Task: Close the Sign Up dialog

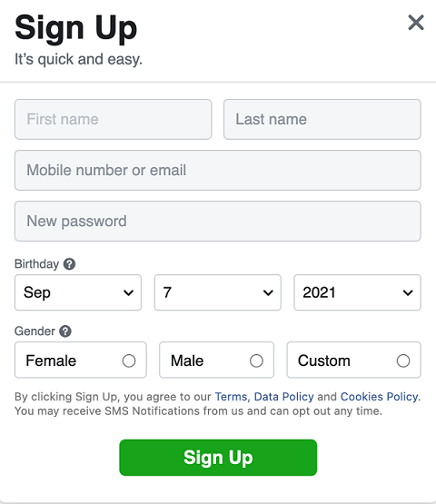Action: click(x=416, y=23)
